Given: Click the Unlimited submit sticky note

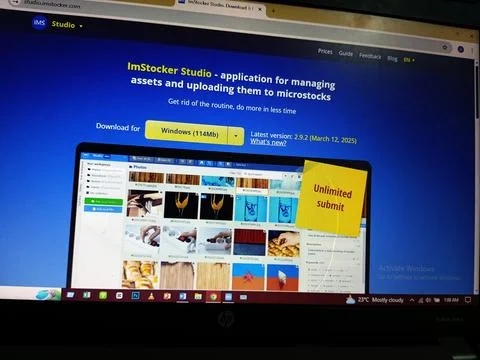Looking at the screenshot, I should coord(332,198).
